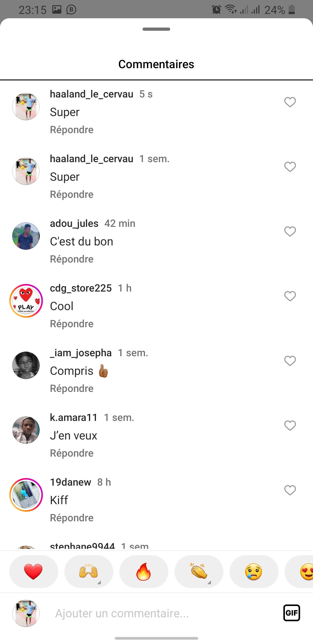This screenshot has height=644, width=313.
Task: Open _iam_josepha's username link
Action: point(81,353)
